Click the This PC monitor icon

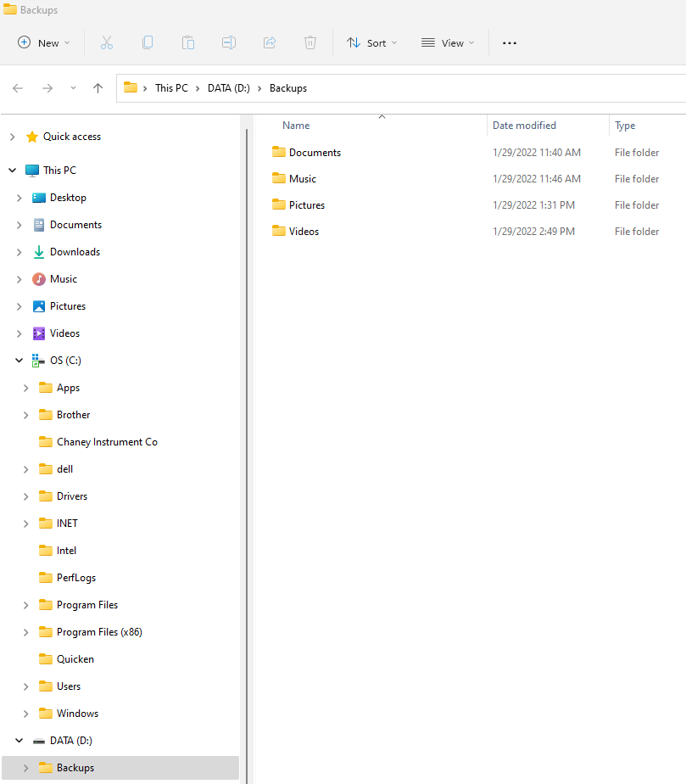point(32,171)
